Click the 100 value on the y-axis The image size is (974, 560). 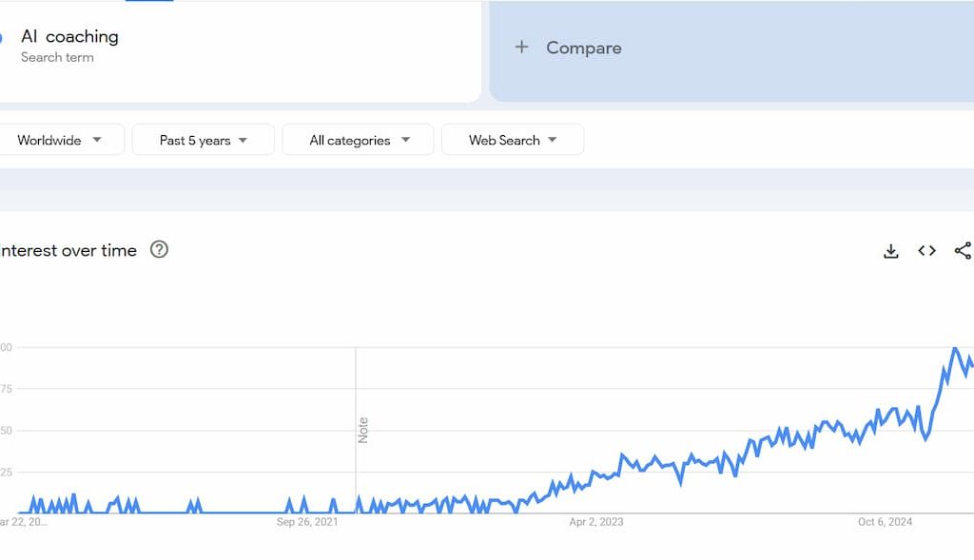5,347
